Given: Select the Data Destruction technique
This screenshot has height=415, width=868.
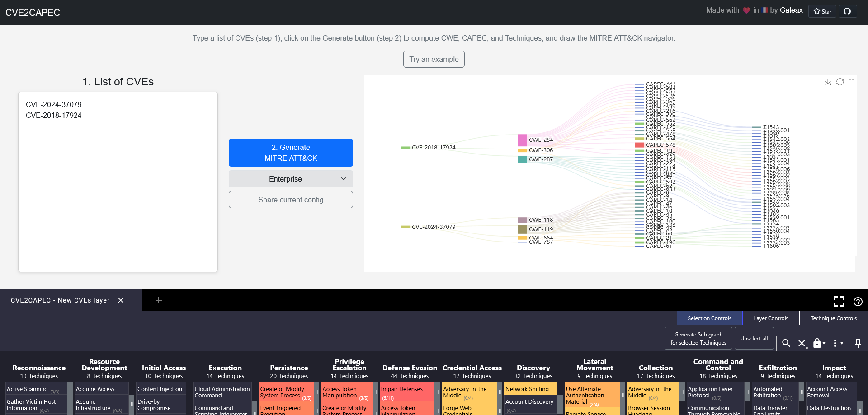Looking at the screenshot, I should (831, 408).
